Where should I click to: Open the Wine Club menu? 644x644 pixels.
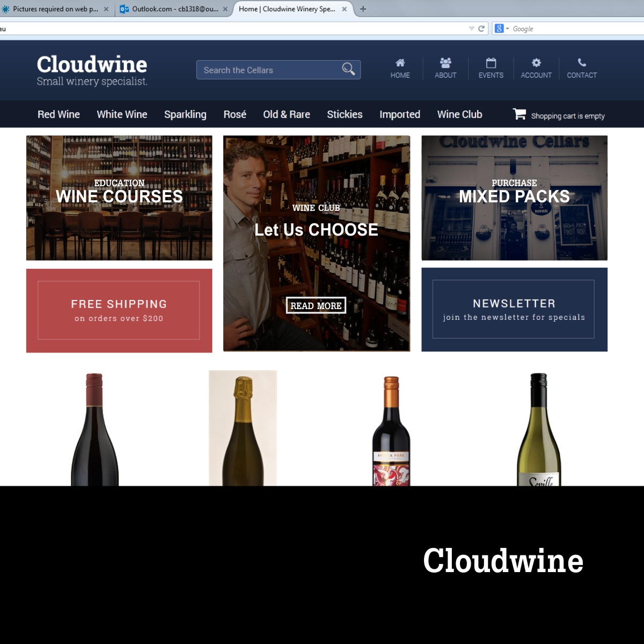(x=459, y=114)
